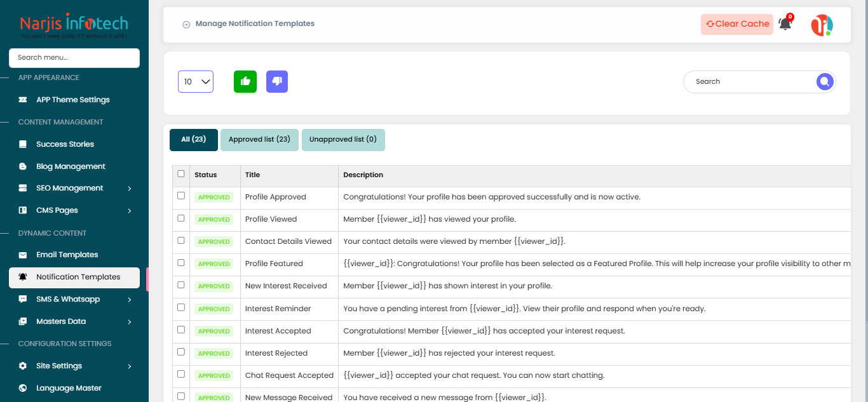Open the Language Master menu link
Viewport: 868px width, 402px height.
pyautogui.click(x=69, y=388)
